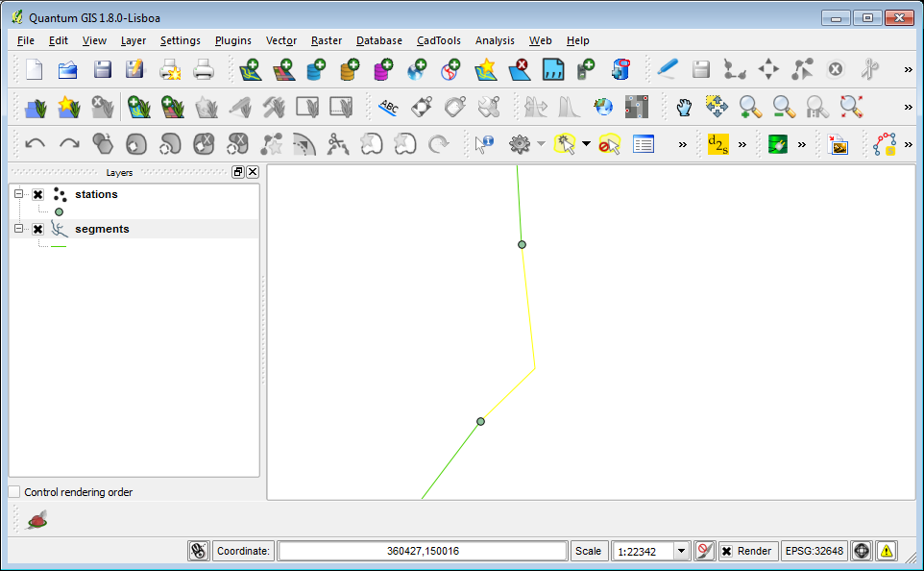Click the green circle symbol under stations
The image size is (924, 571).
pos(59,211)
